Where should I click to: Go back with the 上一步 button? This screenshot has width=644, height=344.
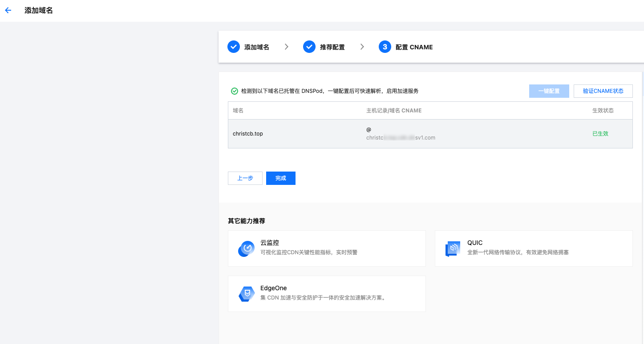(245, 178)
